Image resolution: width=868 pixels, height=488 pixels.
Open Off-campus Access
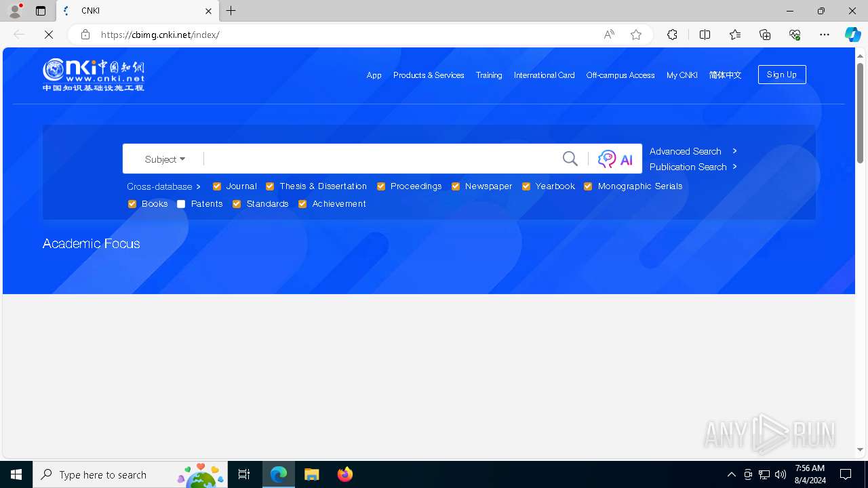click(x=620, y=75)
